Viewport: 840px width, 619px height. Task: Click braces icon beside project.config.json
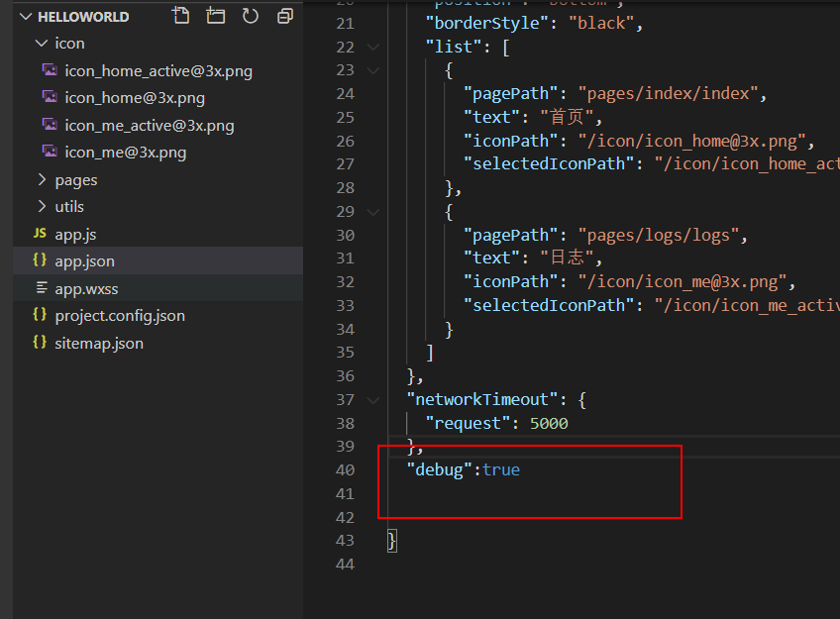[x=40, y=315]
